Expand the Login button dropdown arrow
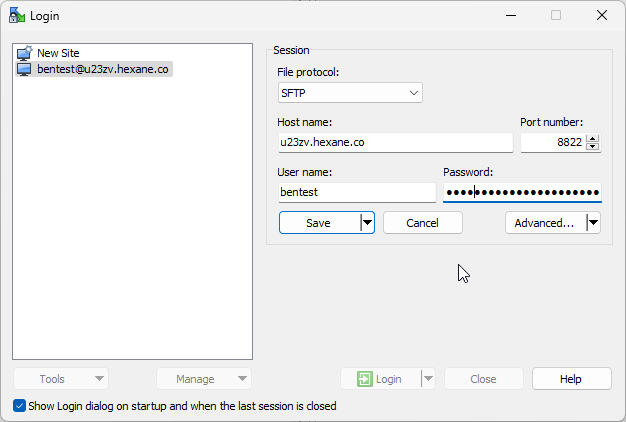 click(428, 379)
